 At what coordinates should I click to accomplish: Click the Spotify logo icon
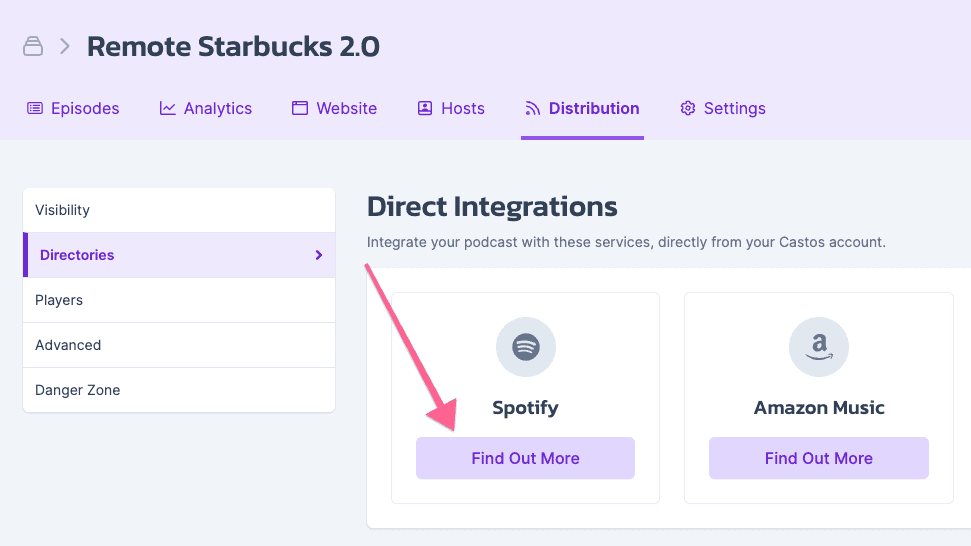[x=526, y=347]
